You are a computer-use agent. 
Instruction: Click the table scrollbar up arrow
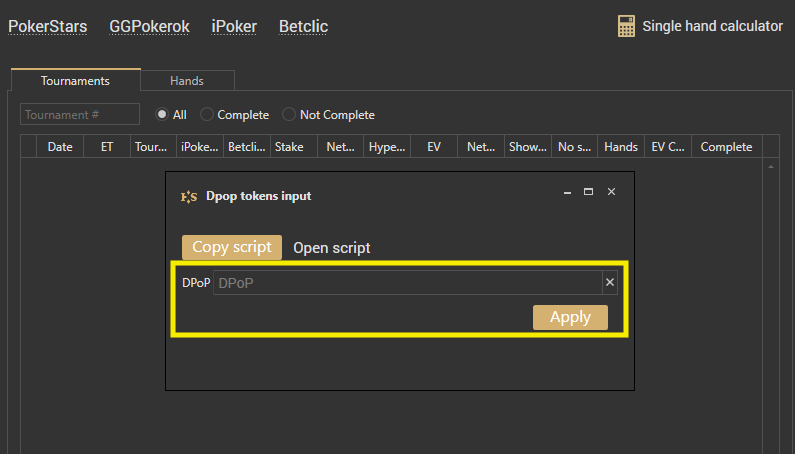(x=771, y=167)
